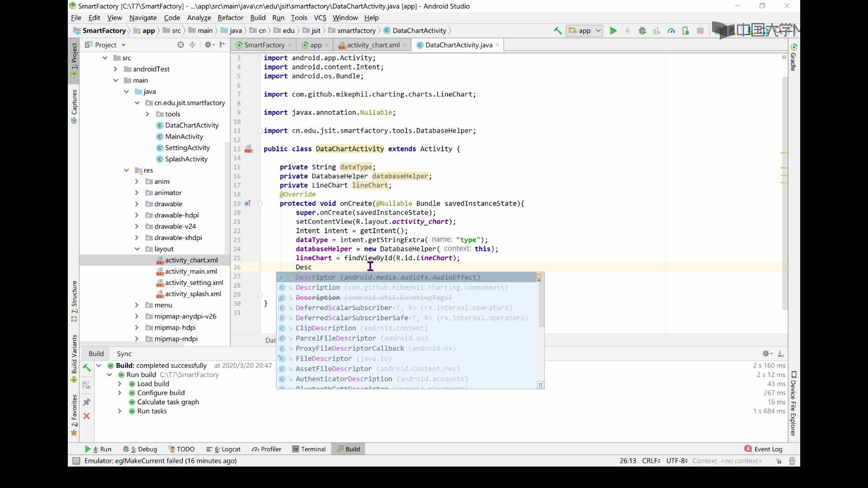Click the Project tree scrollbar
Viewport: 868px width, 488px height.
tap(227, 199)
